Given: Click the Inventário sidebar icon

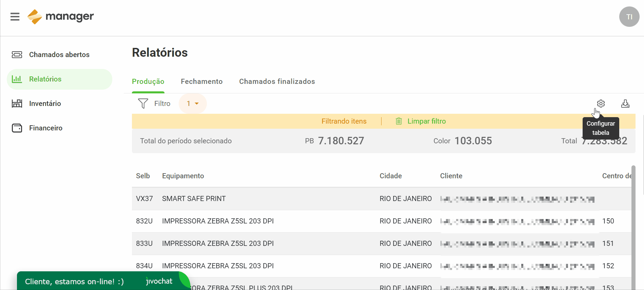Looking at the screenshot, I should (17, 104).
